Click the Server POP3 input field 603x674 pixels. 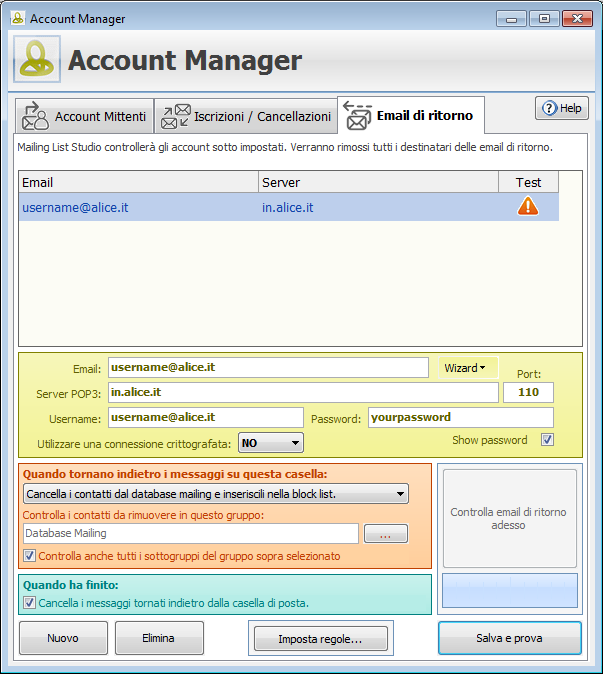[302, 393]
